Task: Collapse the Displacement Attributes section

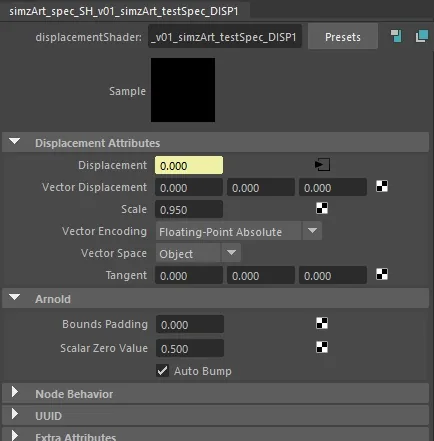Action: 15,142
